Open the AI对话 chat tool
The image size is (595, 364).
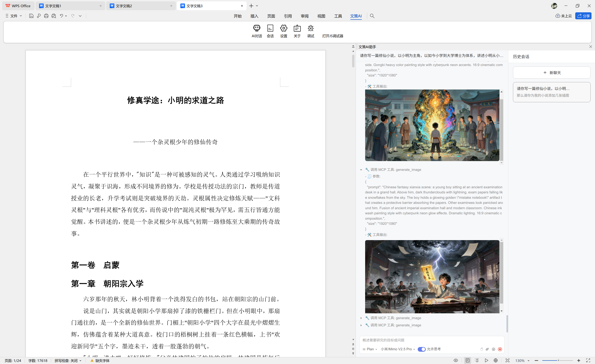click(x=257, y=31)
